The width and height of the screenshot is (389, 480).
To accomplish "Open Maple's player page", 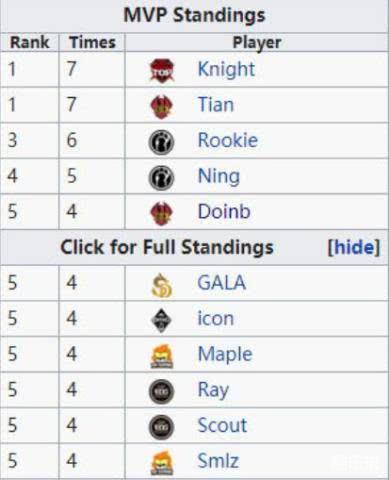I will click(225, 354).
